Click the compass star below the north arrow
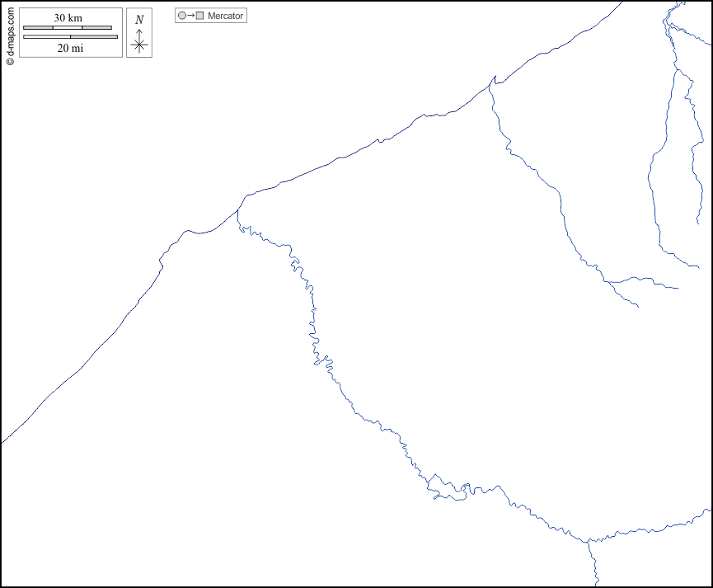The image size is (713, 588). coord(139,45)
